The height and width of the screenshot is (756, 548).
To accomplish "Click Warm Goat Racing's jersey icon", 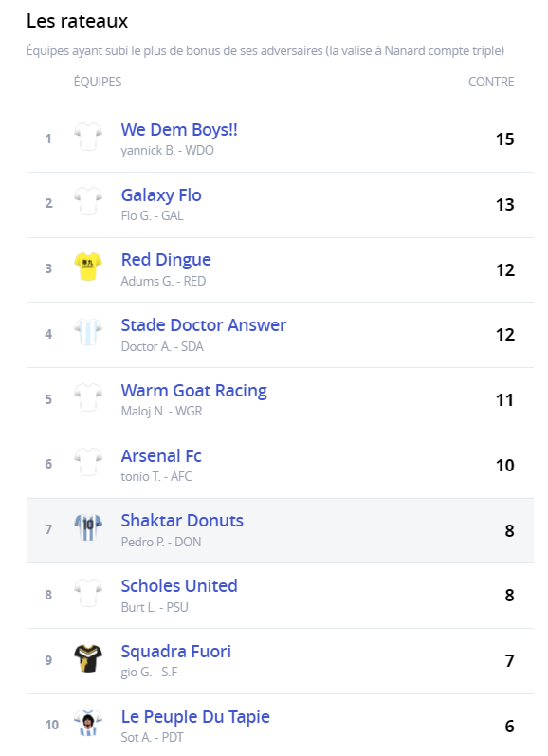I will [88, 397].
